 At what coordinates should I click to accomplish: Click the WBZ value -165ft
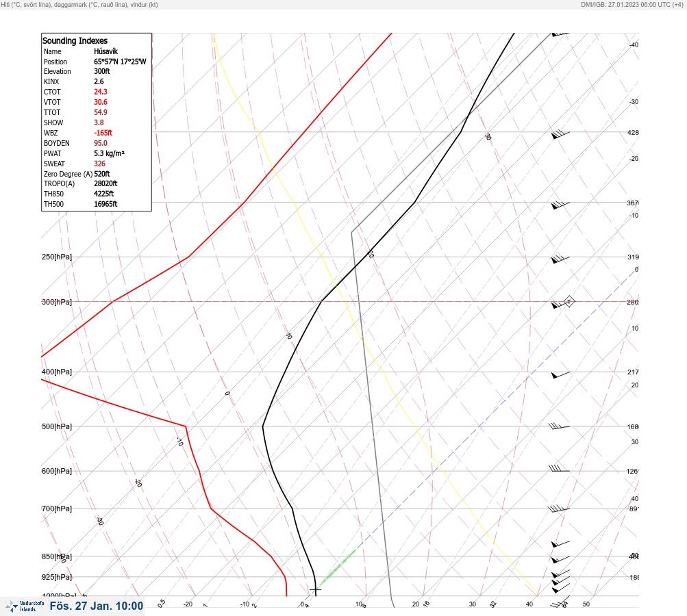pos(103,133)
